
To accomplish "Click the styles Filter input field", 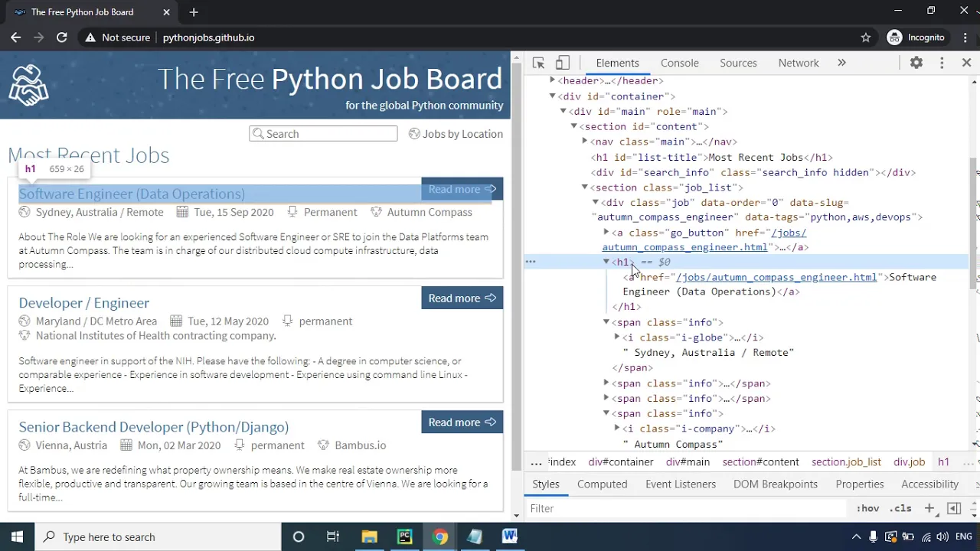I will 685,508.
